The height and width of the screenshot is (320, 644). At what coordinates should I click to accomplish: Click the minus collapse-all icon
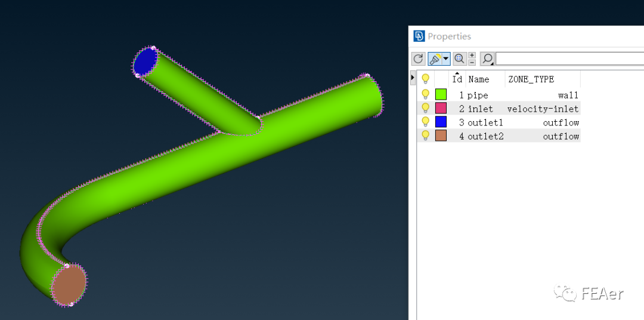[x=472, y=62]
